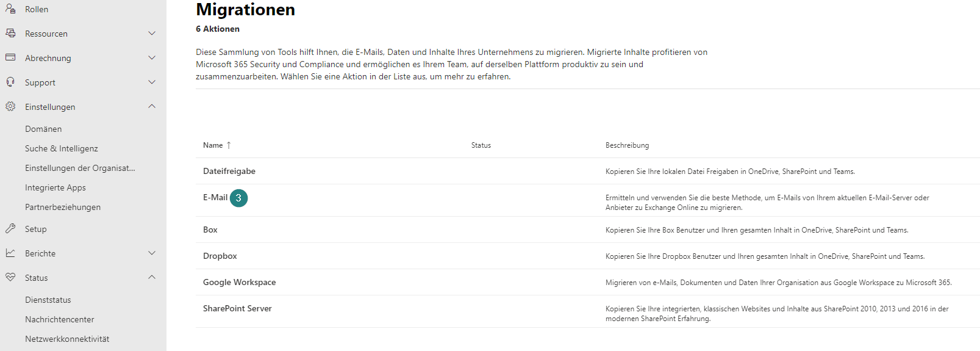Open Domänen in settings submenu
The width and height of the screenshot is (980, 351).
[x=43, y=129]
